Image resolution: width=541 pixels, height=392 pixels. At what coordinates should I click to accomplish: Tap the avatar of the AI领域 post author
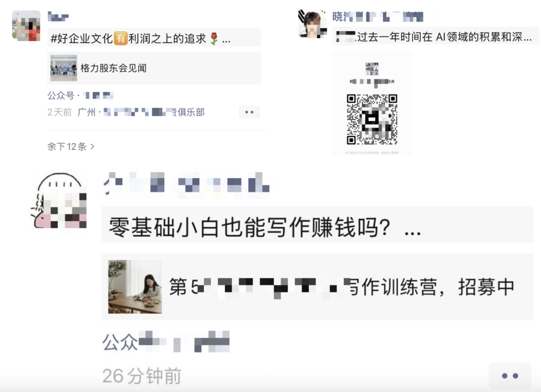click(x=313, y=24)
